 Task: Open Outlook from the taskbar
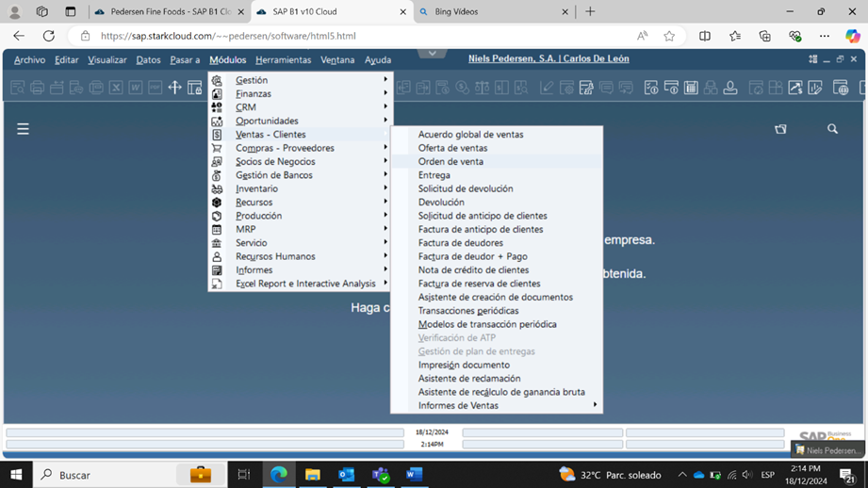coord(347,475)
